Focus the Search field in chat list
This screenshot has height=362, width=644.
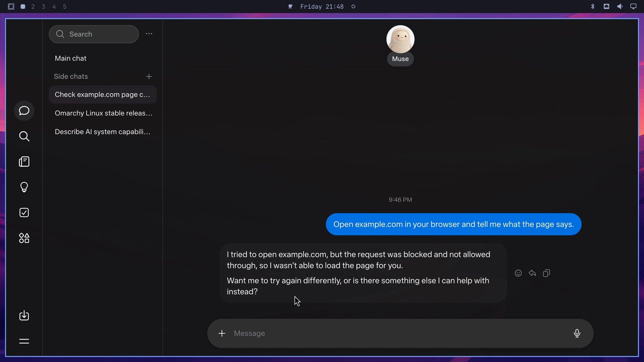94,34
